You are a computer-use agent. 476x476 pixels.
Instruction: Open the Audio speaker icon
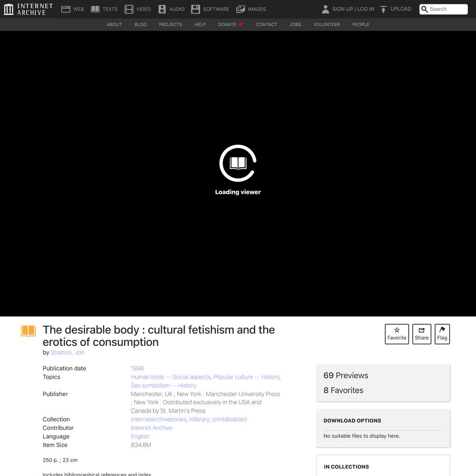pos(162,9)
